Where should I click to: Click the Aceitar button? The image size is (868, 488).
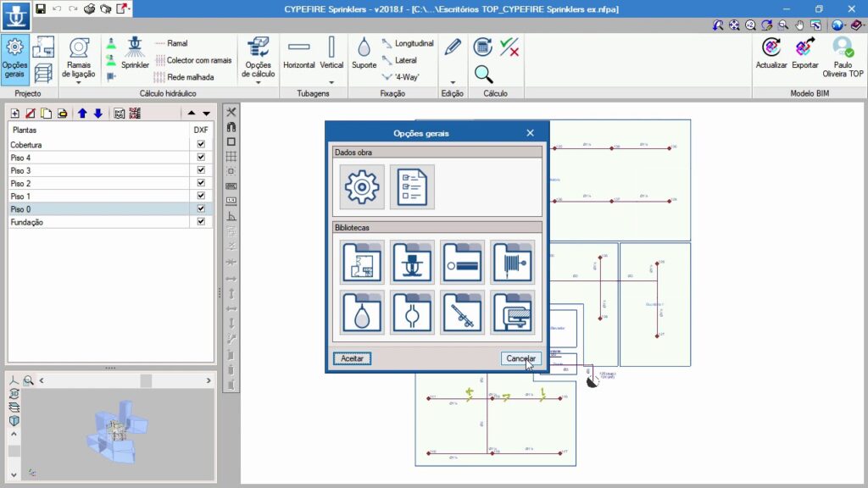click(x=352, y=359)
